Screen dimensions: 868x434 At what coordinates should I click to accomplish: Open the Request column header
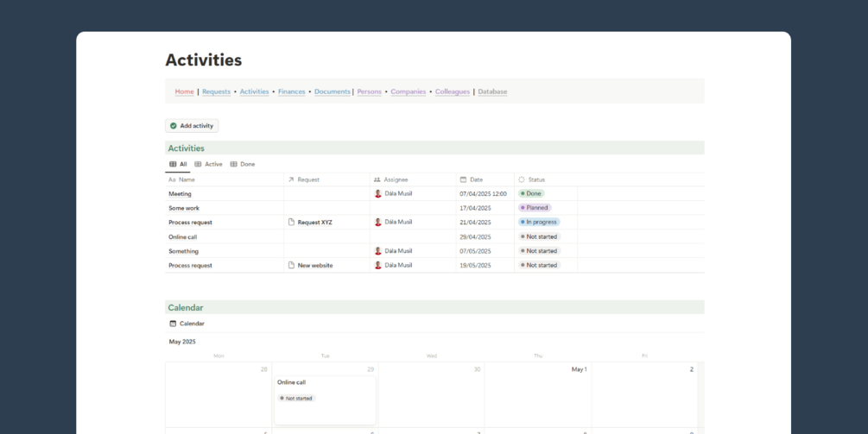327,179
